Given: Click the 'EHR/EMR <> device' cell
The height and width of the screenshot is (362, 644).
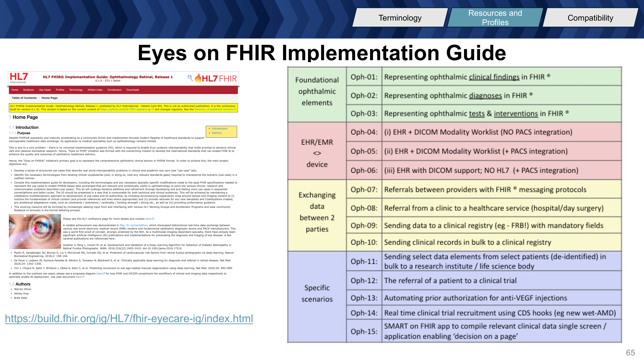Looking at the screenshot, I should coord(317,151).
